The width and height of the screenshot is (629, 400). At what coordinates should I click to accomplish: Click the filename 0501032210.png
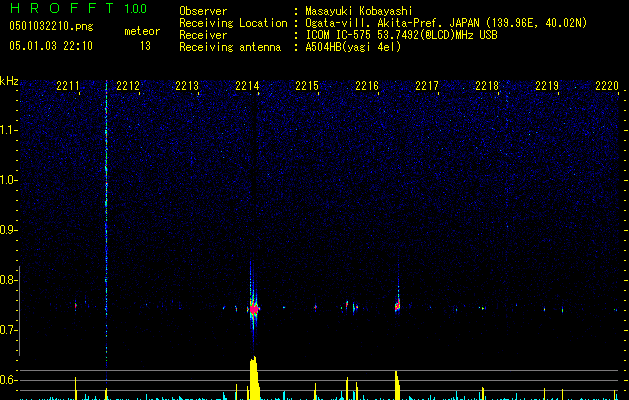(51, 26)
